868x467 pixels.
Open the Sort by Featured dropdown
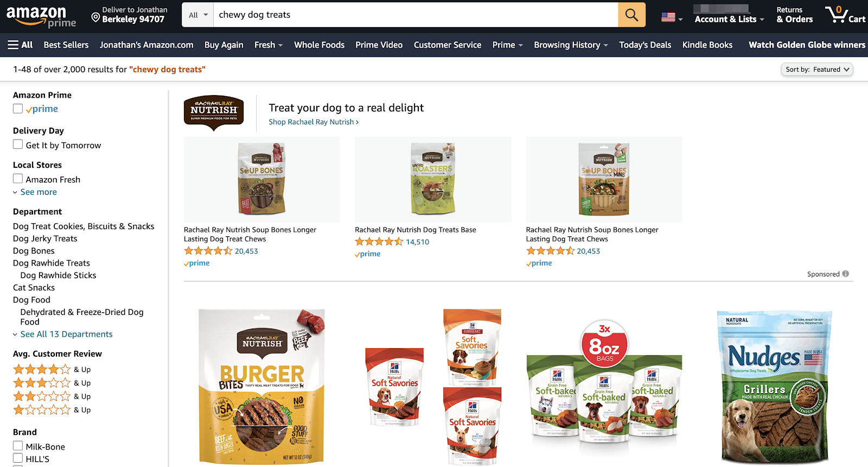(817, 70)
